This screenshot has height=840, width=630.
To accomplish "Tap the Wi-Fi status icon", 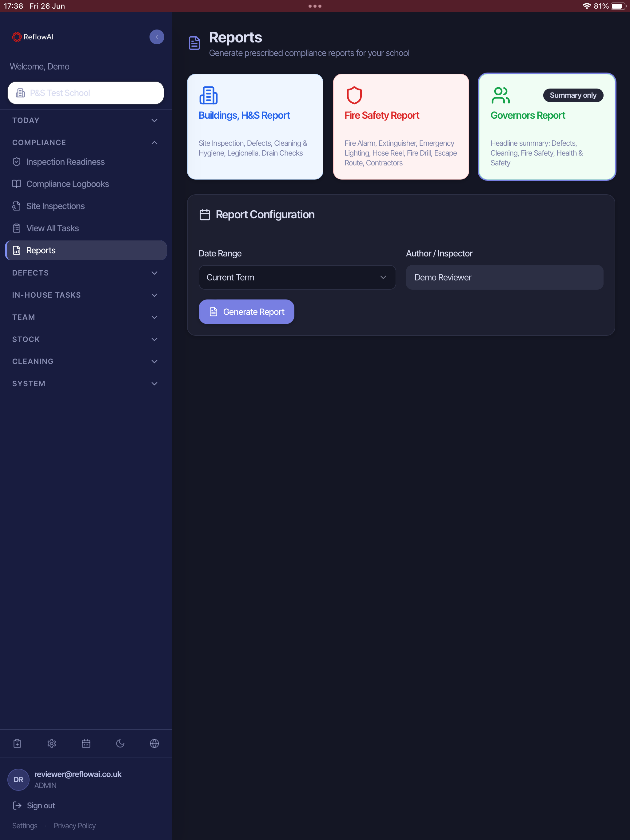I will pos(587,6).
